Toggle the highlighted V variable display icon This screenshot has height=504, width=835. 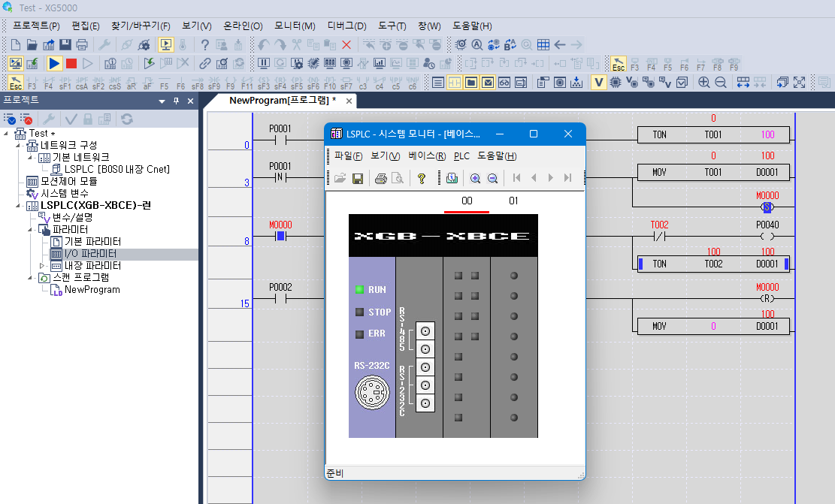pos(598,82)
